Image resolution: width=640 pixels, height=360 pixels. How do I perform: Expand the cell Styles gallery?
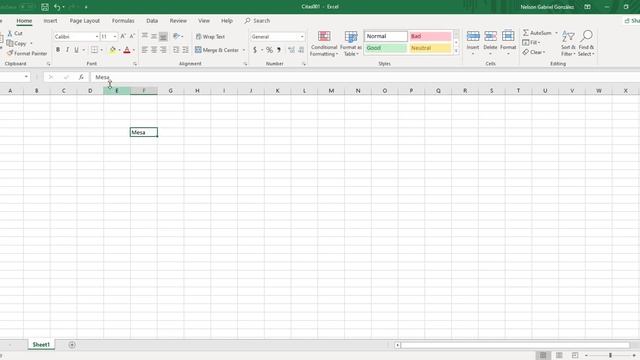(x=456, y=52)
